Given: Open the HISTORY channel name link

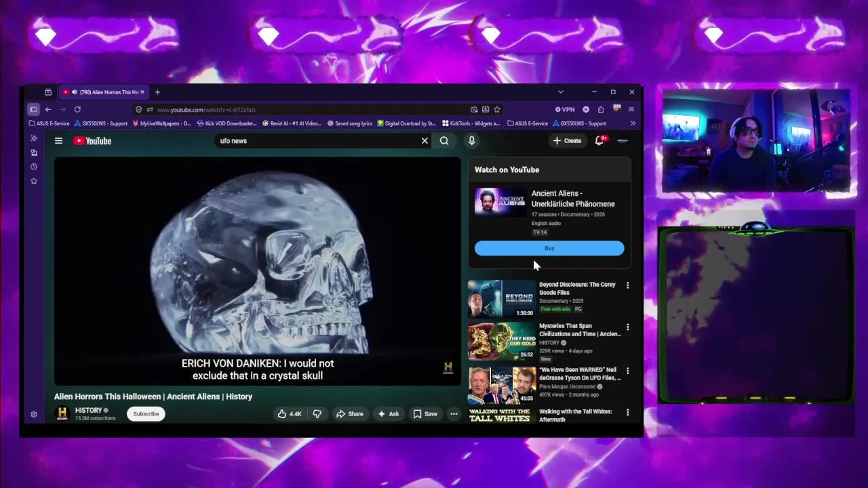Looking at the screenshot, I should pos(88,410).
